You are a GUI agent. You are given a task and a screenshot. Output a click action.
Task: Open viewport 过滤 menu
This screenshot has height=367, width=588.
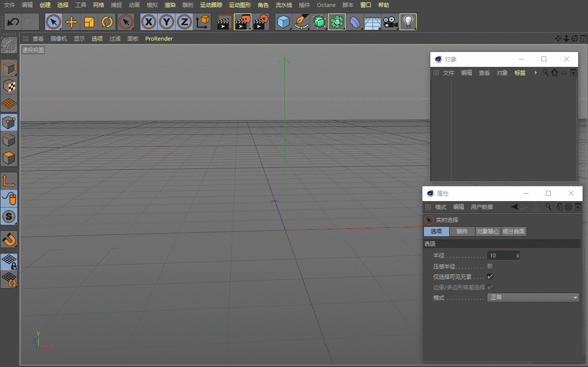(115, 39)
